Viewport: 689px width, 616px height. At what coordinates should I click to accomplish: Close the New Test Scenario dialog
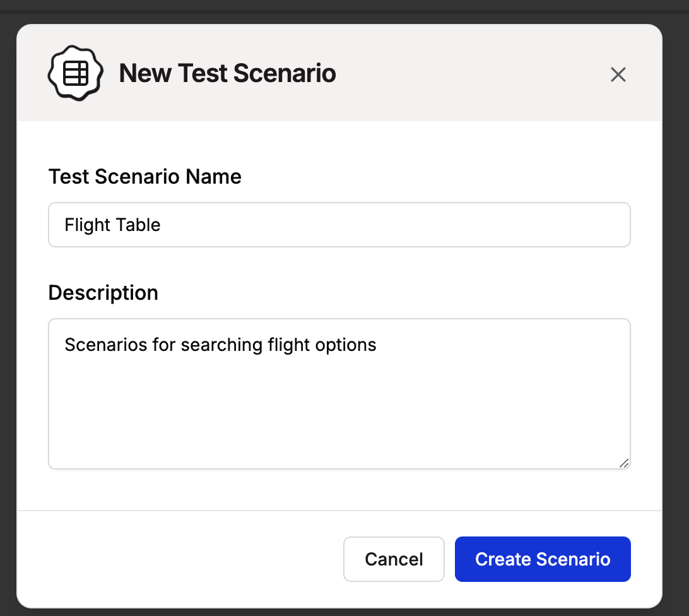point(618,74)
